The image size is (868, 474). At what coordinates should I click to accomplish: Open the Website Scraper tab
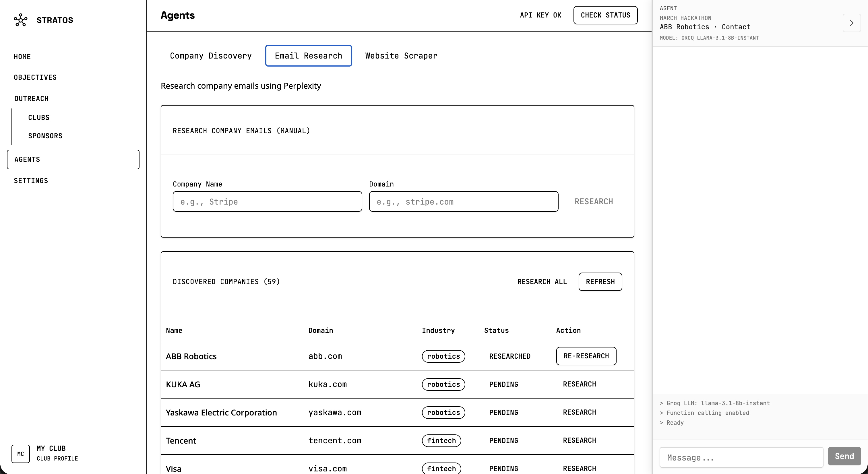[401, 56]
